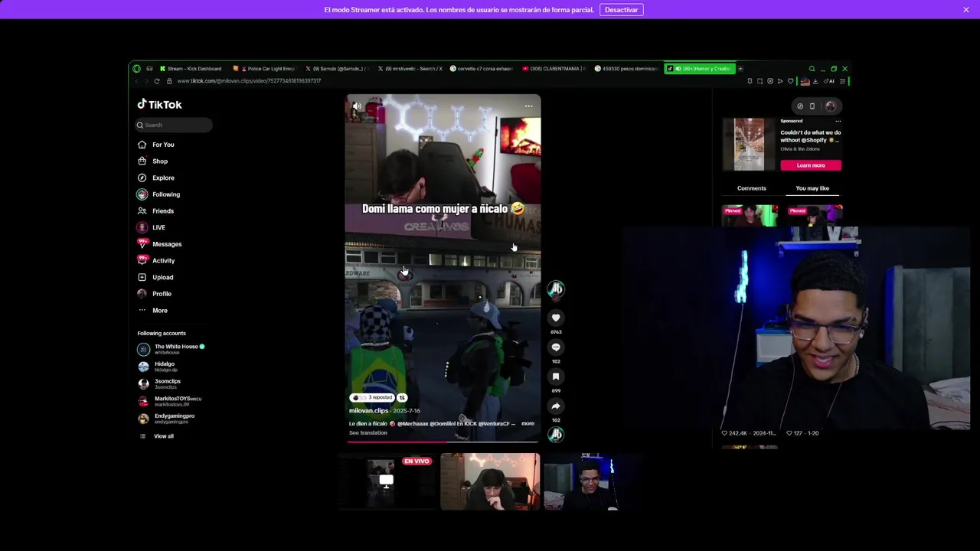Open a new browser tab
The height and width of the screenshot is (551, 980).
click(x=740, y=69)
